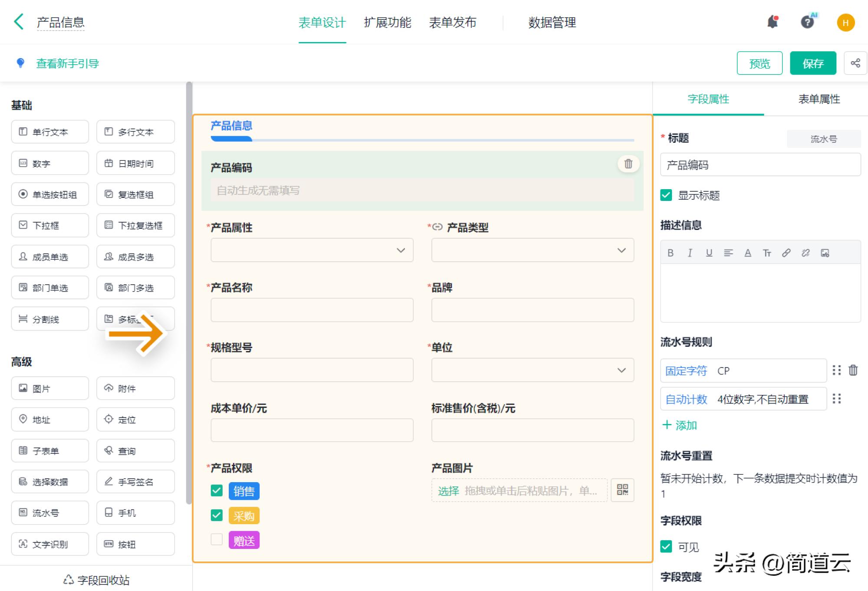Uncheck 销售 in 产品权限

pyautogui.click(x=217, y=491)
